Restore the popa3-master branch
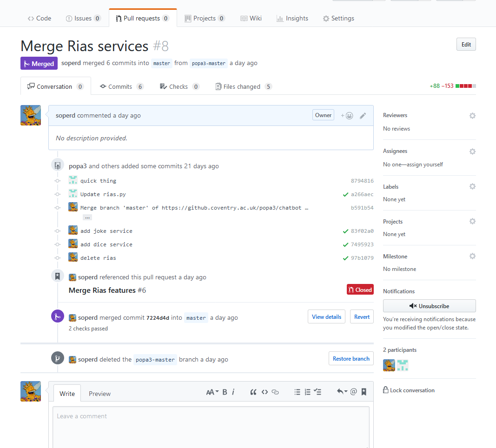Screen dimensions: 496x448 click(351, 358)
